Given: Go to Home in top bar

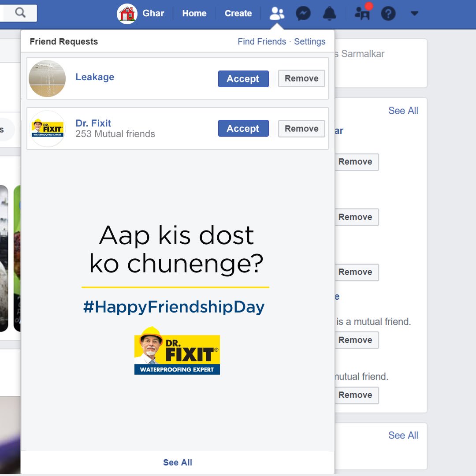Looking at the screenshot, I should pos(194,13).
